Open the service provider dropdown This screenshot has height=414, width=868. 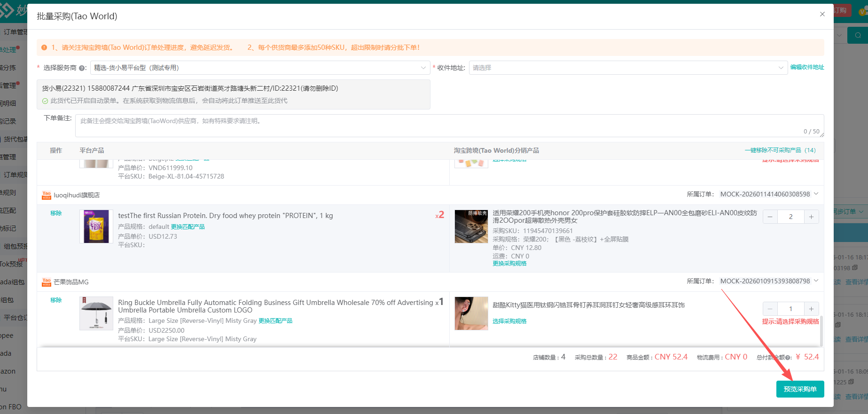(x=259, y=68)
